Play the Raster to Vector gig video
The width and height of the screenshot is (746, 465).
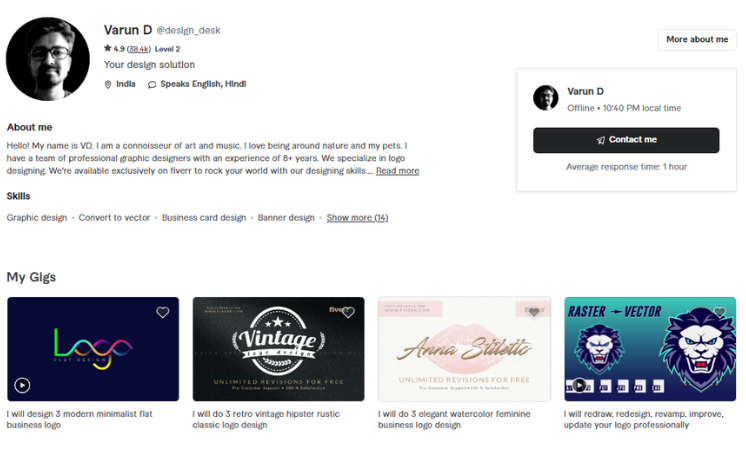tap(579, 385)
